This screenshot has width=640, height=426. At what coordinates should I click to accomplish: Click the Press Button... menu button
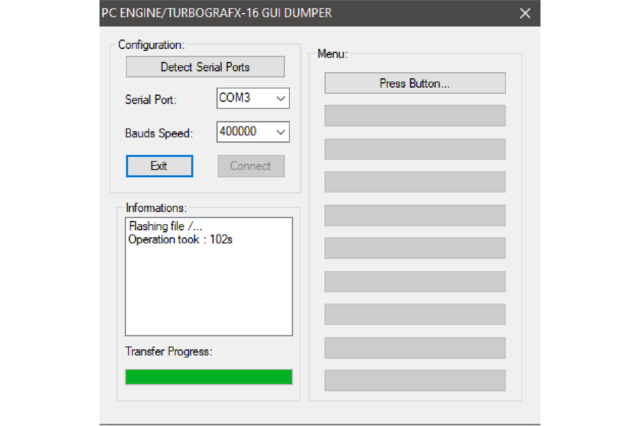[415, 83]
